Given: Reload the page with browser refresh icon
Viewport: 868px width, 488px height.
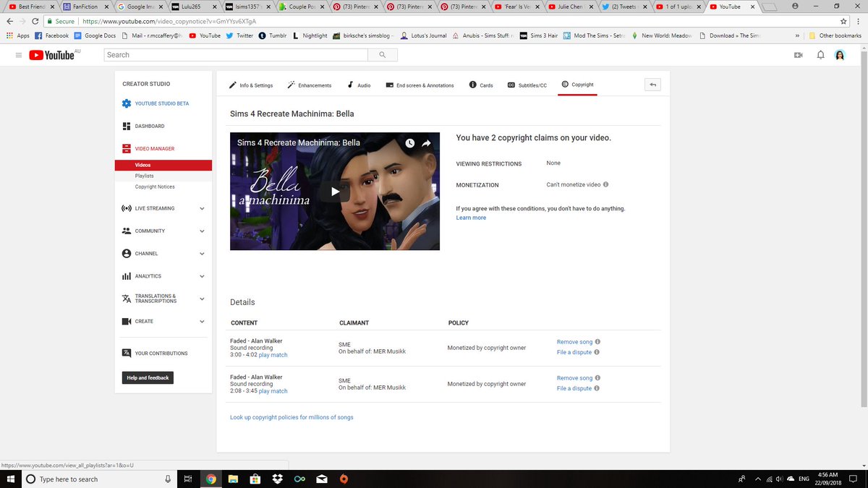Looking at the screenshot, I should [35, 21].
